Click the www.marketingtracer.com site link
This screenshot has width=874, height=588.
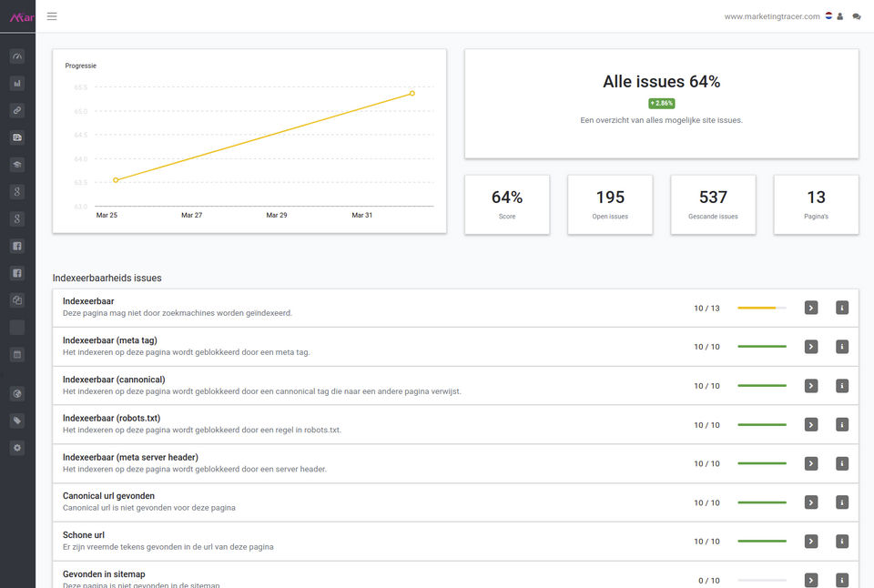(772, 16)
